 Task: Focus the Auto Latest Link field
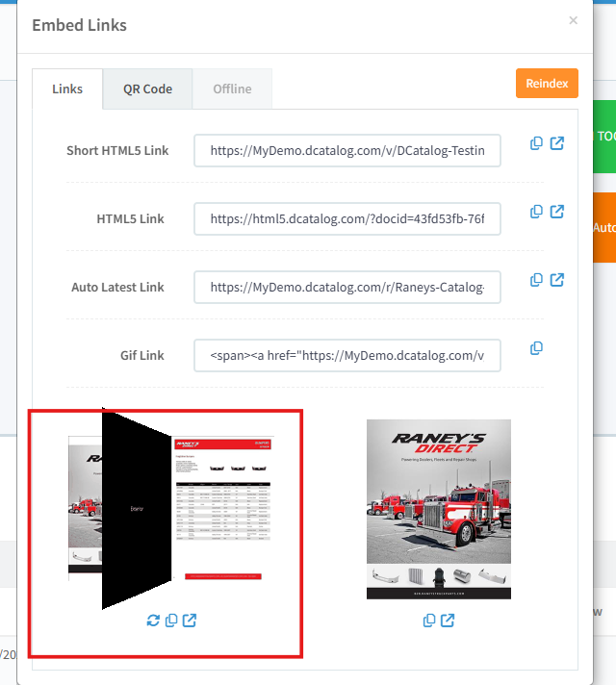click(346, 288)
